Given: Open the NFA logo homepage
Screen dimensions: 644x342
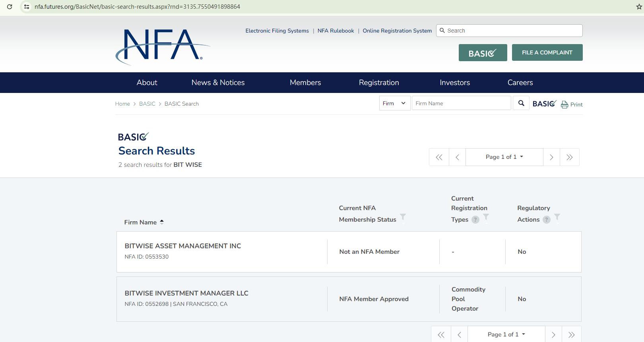Looking at the screenshot, I should tap(163, 46).
